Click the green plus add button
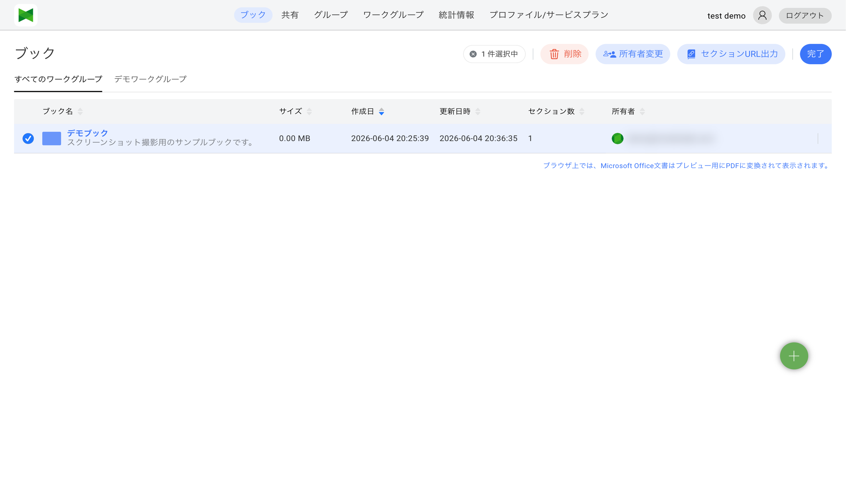 [794, 356]
